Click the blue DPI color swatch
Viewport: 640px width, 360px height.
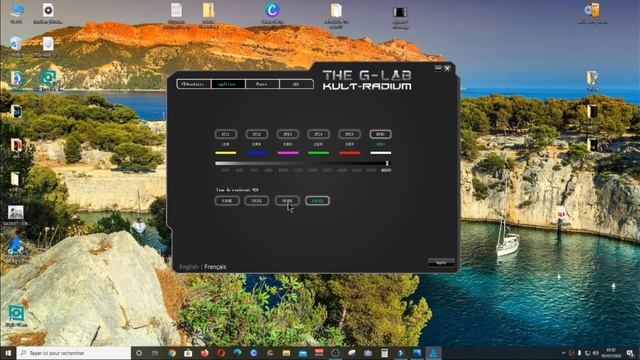click(x=257, y=153)
